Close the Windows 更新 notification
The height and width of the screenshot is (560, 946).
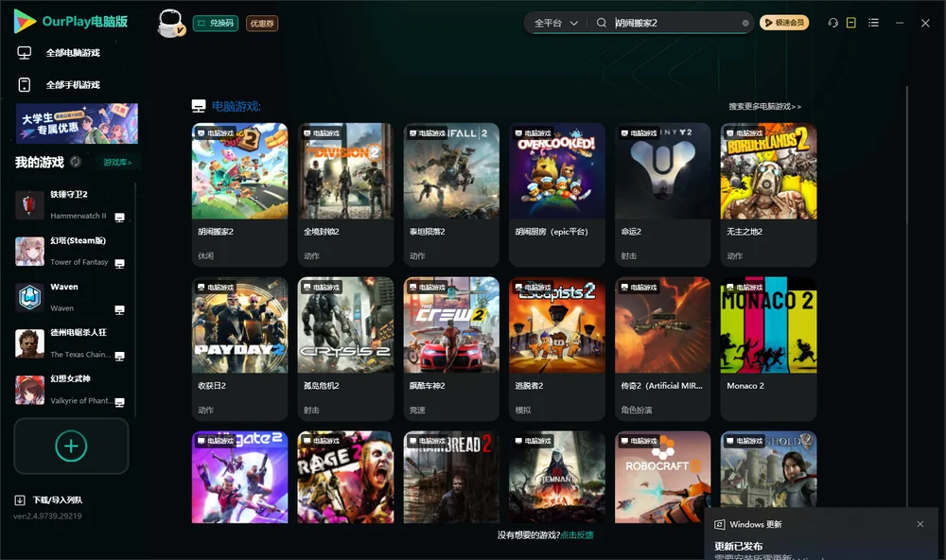click(920, 524)
